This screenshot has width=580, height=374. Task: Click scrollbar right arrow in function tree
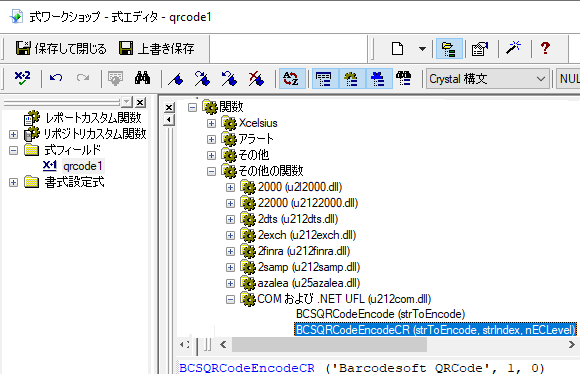571,345
